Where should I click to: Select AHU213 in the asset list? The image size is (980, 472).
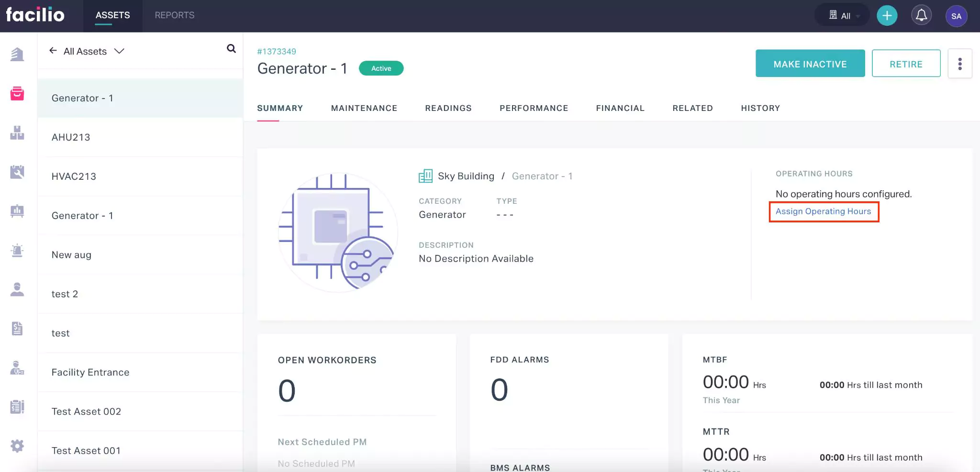coord(71,137)
